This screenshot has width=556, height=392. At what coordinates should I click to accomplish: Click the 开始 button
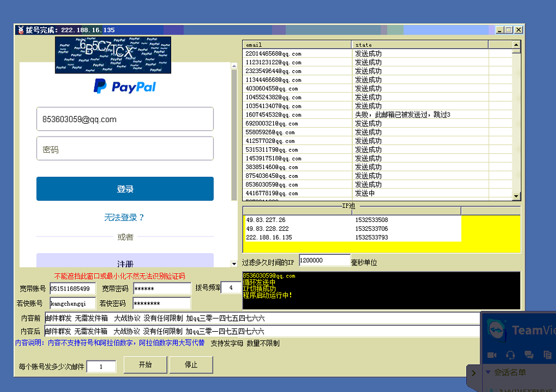click(146, 365)
